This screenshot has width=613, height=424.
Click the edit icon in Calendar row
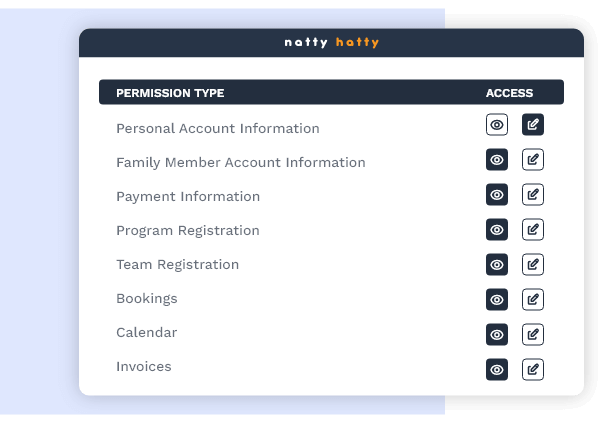pos(533,334)
